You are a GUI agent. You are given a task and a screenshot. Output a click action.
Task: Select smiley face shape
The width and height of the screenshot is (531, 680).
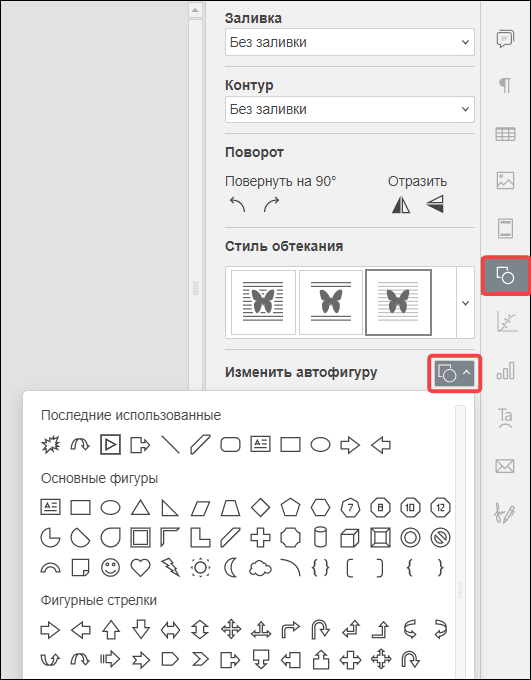tap(110, 568)
